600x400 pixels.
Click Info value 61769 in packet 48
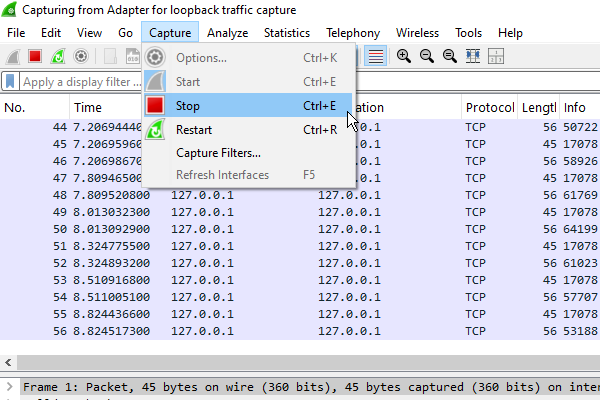click(580, 195)
